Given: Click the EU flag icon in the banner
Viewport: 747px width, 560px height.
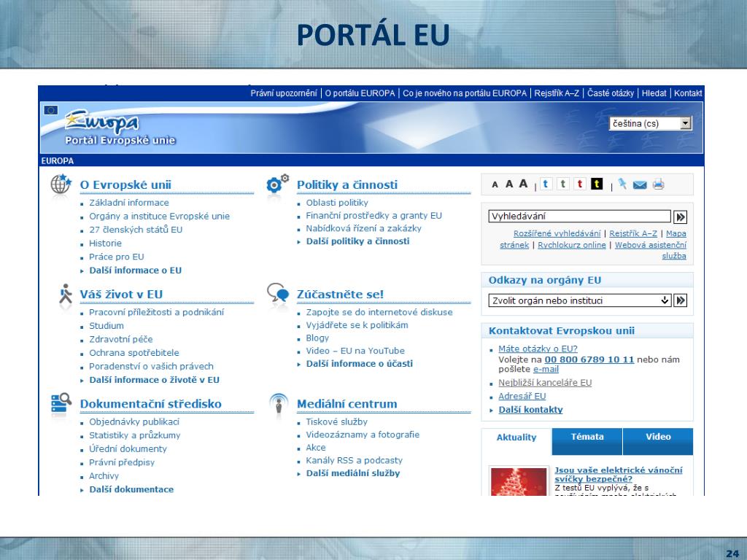Looking at the screenshot, I should coord(51,111).
